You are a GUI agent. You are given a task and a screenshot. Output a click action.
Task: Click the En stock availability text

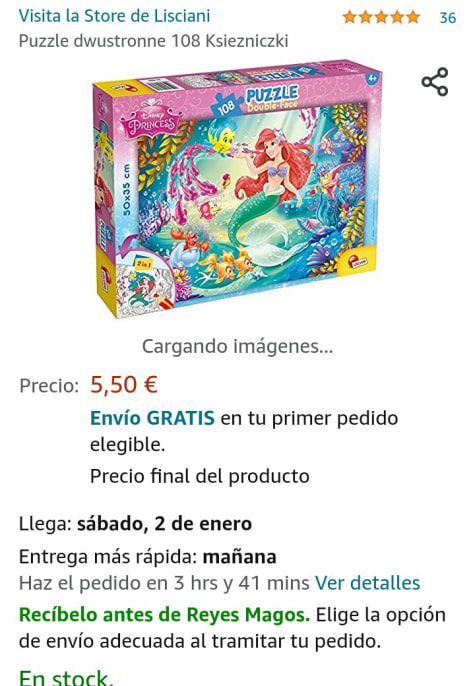pos(66,677)
